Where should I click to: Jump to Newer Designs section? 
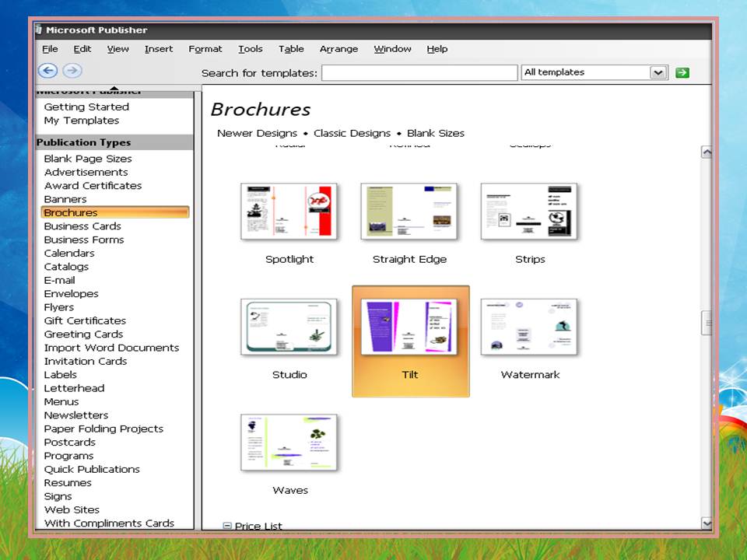[x=257, y=133]
